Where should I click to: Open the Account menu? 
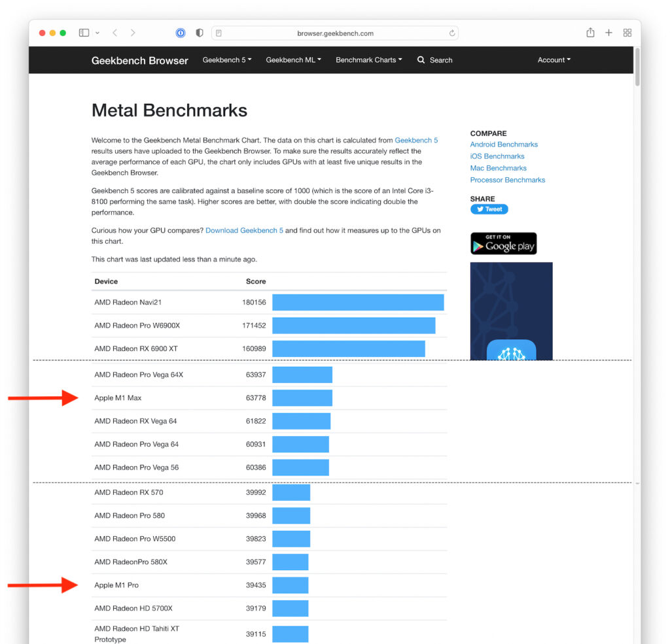point(554,60)
